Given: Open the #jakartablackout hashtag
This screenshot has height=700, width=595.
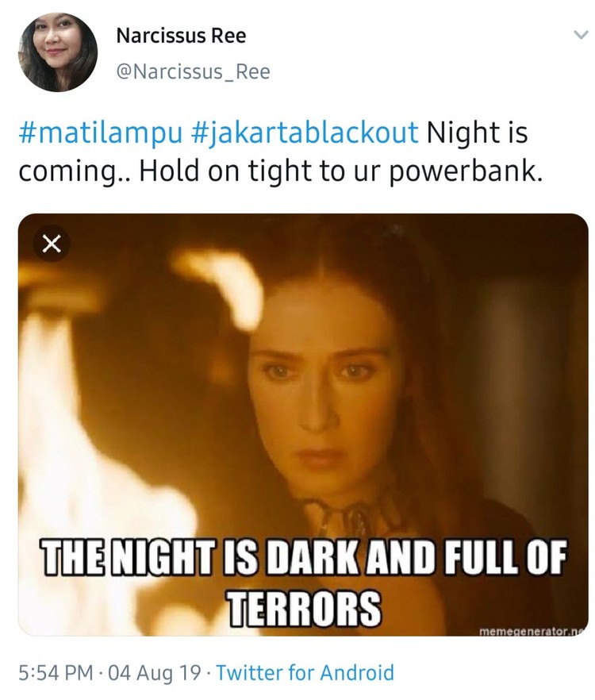Looking at the screenshot, I should [305, 134].
